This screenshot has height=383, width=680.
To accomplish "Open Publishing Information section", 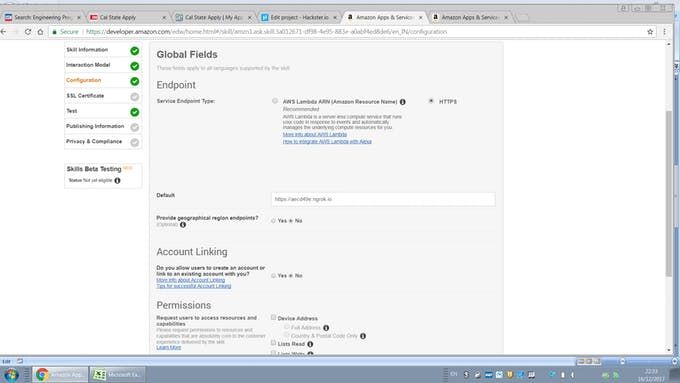I will pos(95,126).
